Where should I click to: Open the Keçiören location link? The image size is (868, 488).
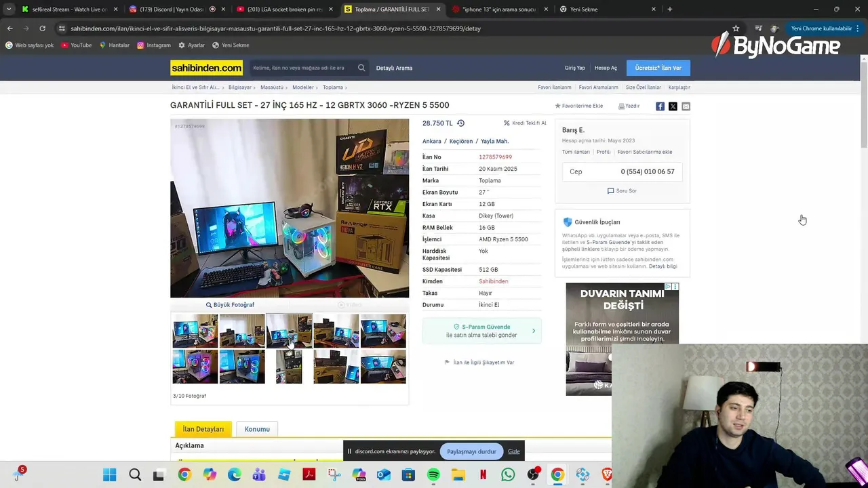(461, 141)
